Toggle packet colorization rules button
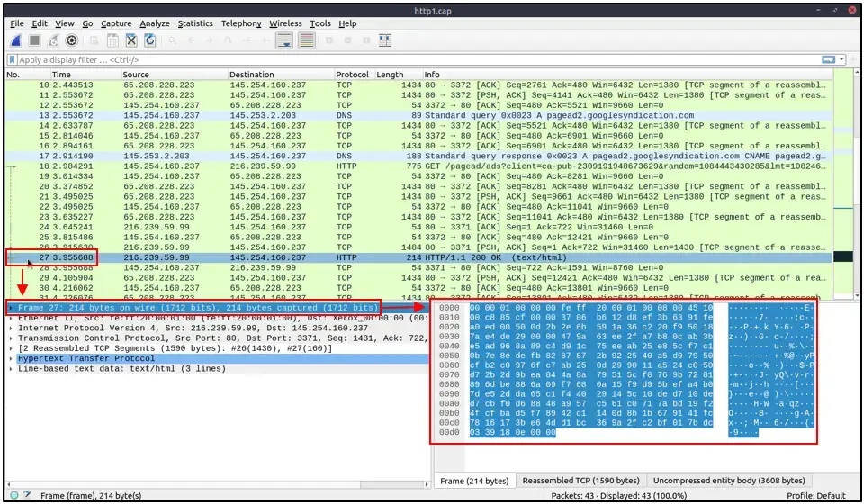 point(307,40)
